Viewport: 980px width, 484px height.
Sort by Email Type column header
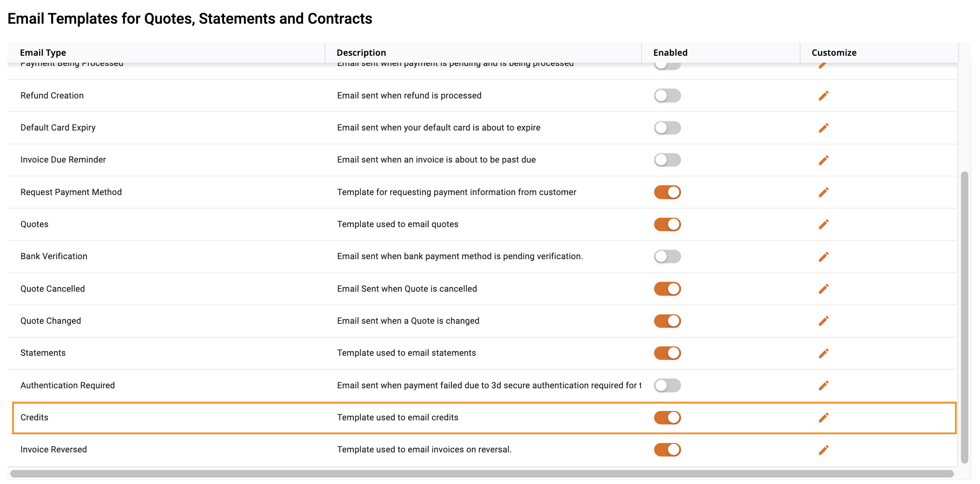tap(43, 52)
